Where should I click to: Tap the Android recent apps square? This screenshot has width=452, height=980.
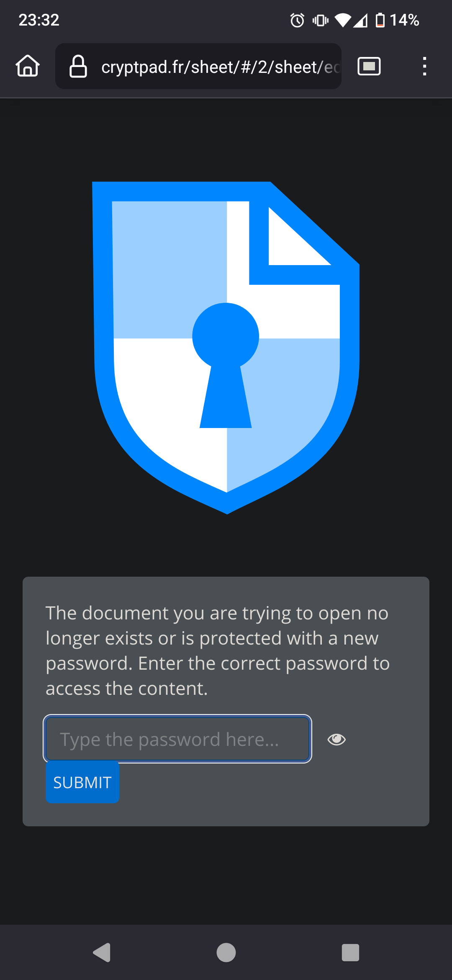click(x=350, y=953)
